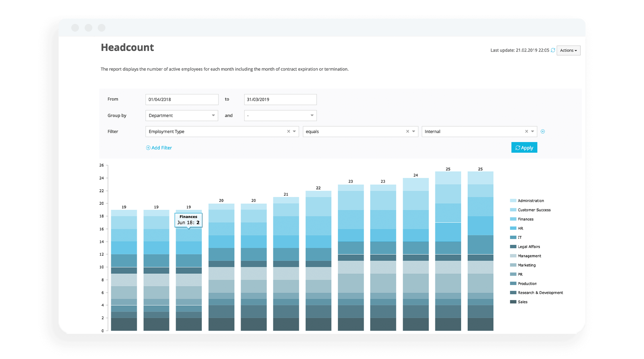
Task: Click the remove icon on equals filter
Action: pyautogui.click(x=407, y=131)
